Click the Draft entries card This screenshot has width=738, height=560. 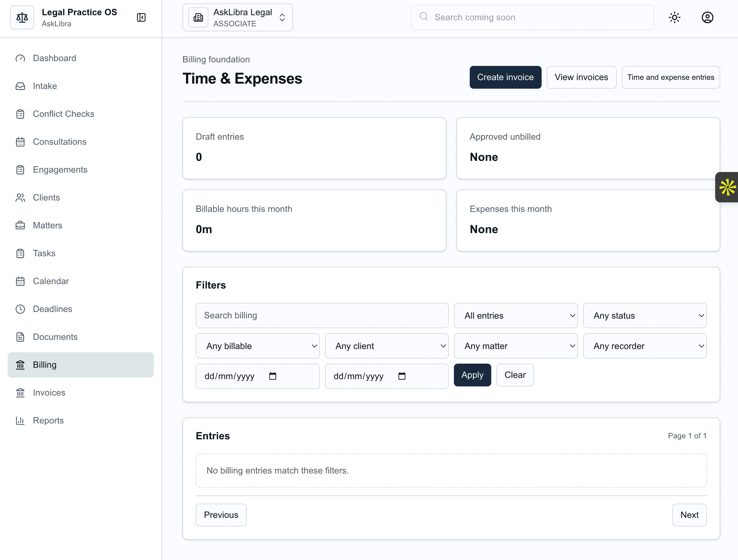pos(314,148)
